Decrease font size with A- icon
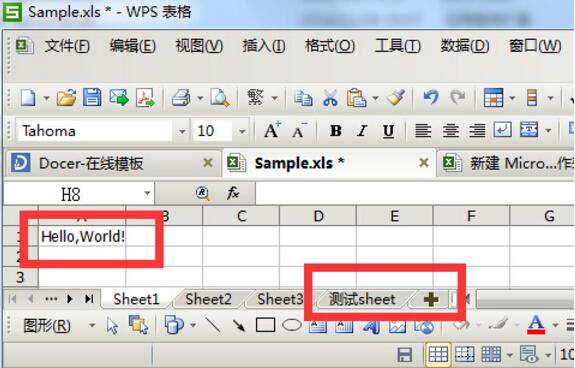This screenshot has width=575, height=368. [x=299, y=130]
